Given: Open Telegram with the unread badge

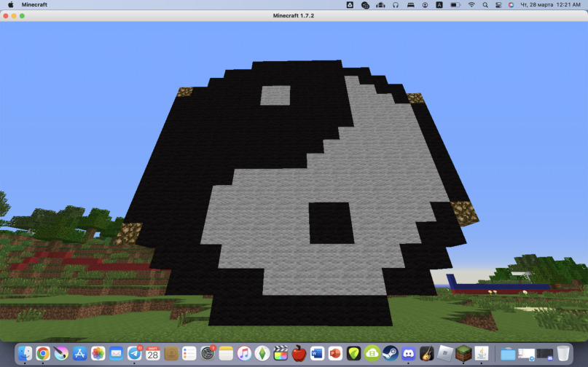Looking at the screenshot, I should coord(135,353).
